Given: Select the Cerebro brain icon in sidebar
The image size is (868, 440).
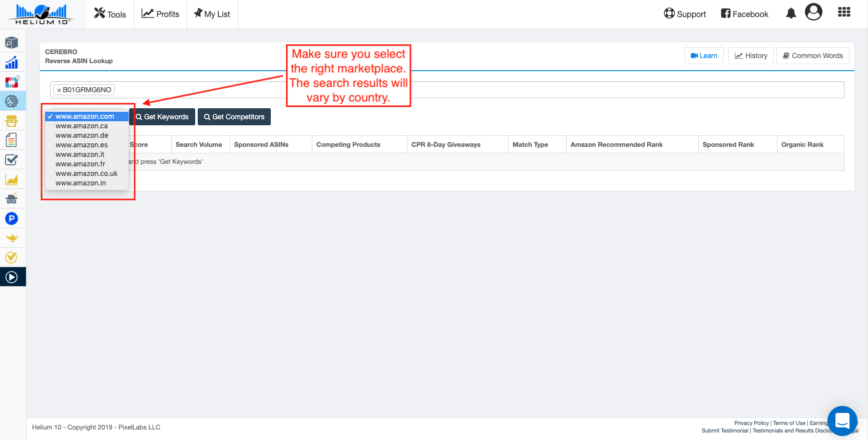Looking at the screenshot, I should tap(12, 101).
